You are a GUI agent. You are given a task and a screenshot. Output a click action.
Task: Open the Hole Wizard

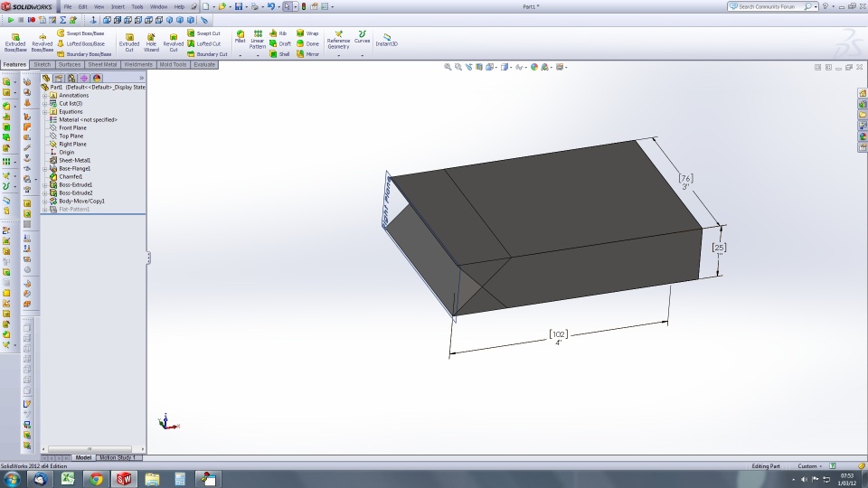tap(151, 42)
